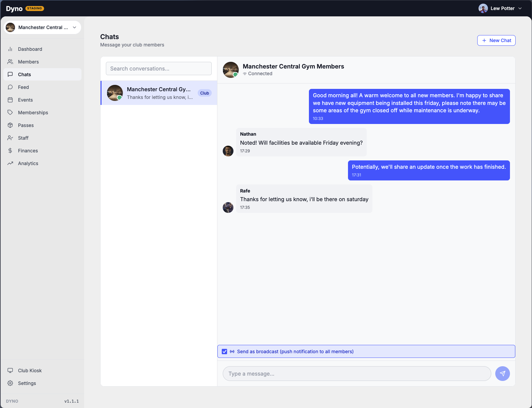The height and width of the screenshot is (408, 532).
Task: Click the Club Kiosk monitor icon
Action: point(10,371)
